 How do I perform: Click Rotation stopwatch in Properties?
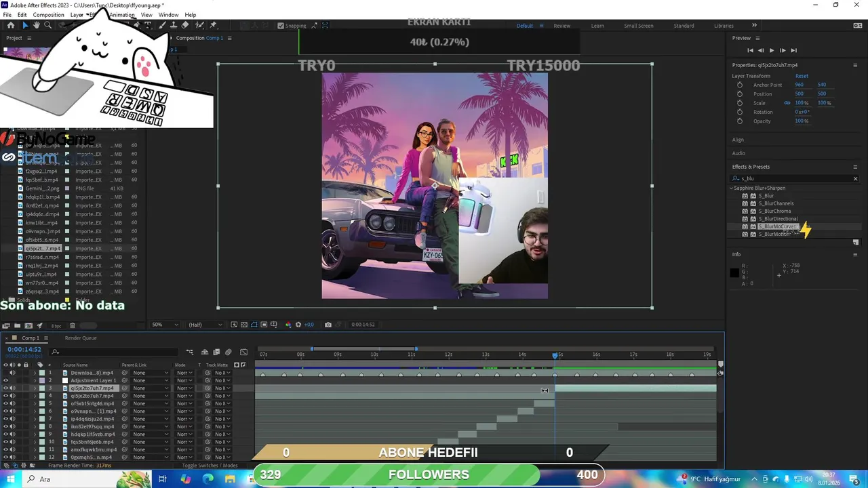coord(740,112)
